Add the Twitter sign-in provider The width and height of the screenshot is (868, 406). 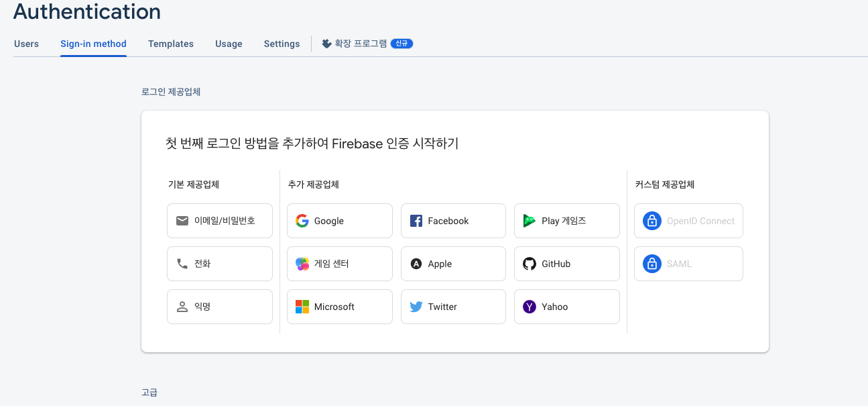(x=453, y=307)
